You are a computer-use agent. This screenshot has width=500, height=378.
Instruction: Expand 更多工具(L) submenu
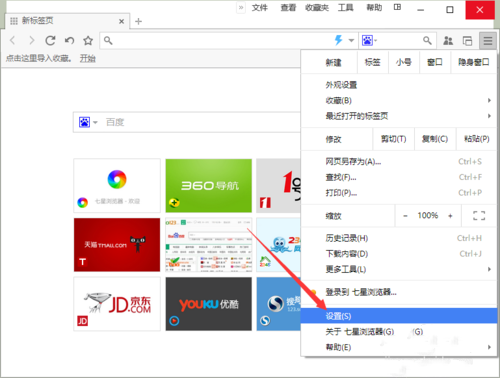tap(399, 269)
